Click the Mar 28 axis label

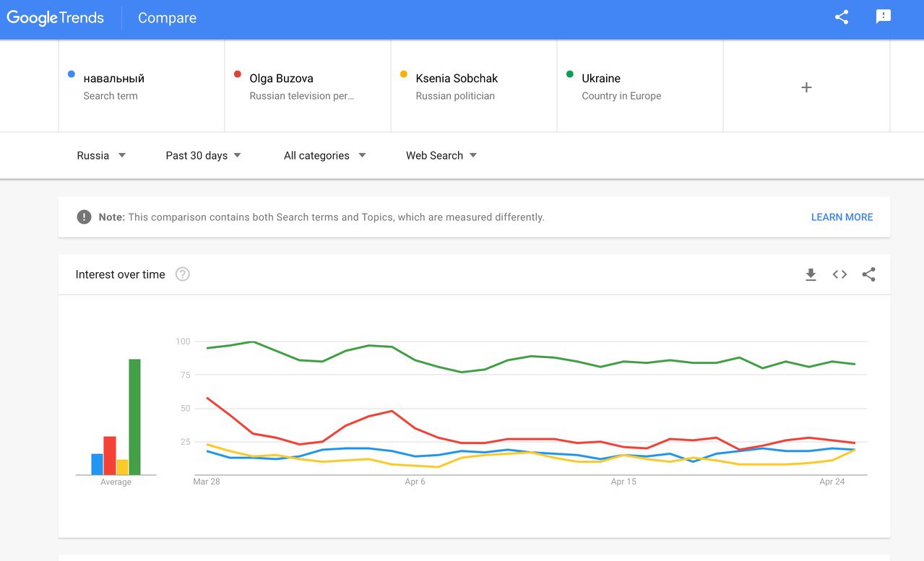click(x=207, y=482)
